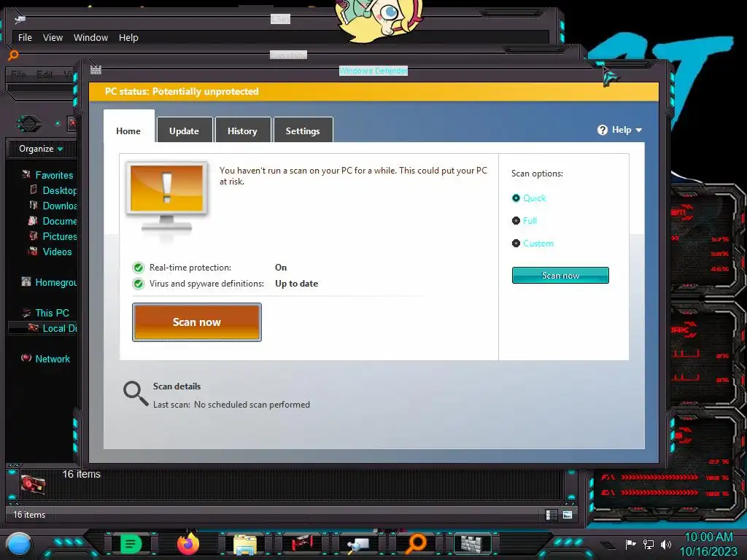Click the Virus and spyware definitions check icon

pos(138,284)
